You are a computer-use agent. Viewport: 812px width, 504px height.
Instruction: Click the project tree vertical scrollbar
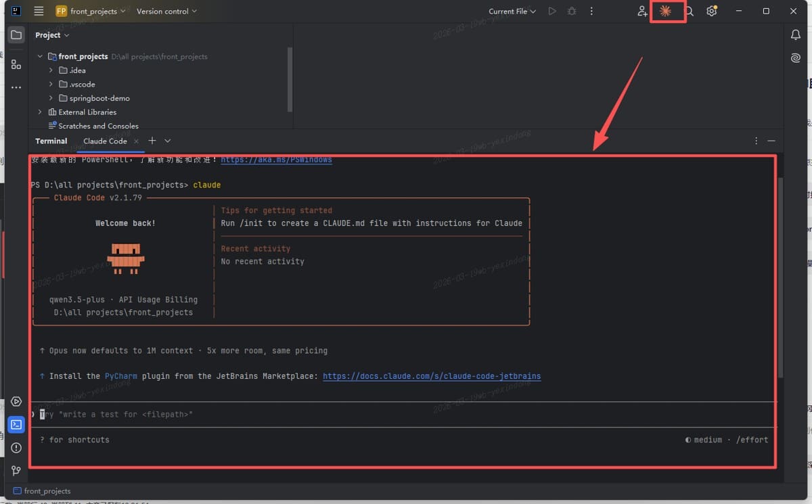coord(290,79)
